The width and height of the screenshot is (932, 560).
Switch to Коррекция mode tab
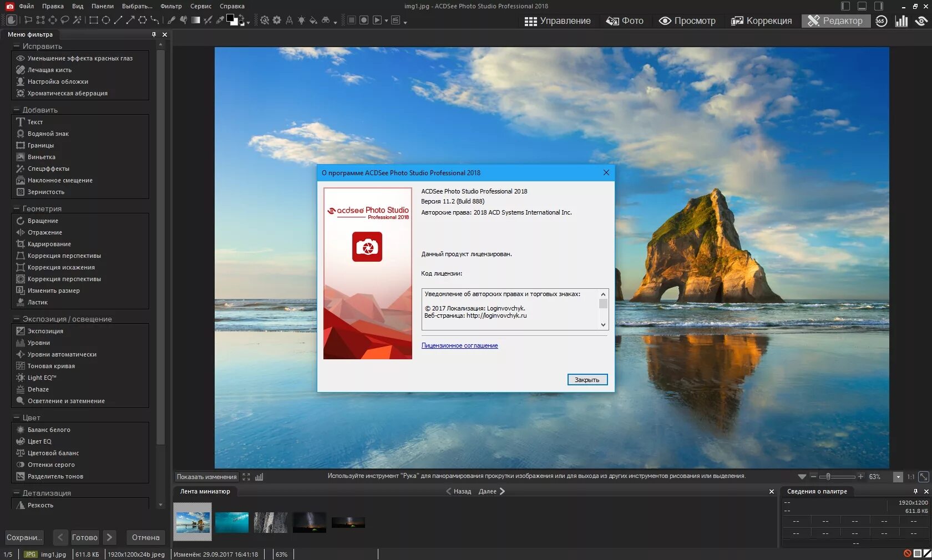point(761,21)
